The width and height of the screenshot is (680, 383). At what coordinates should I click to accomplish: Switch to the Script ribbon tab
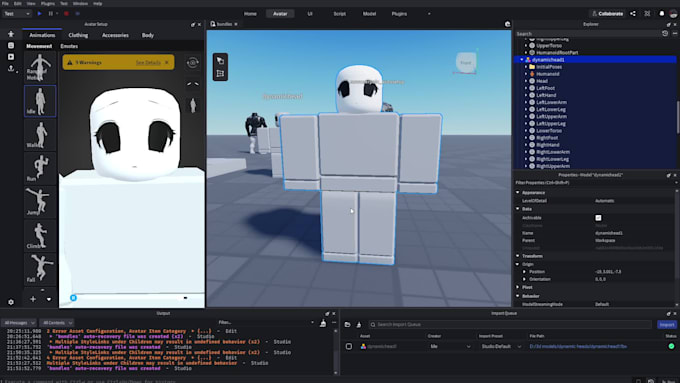point(340,14)
